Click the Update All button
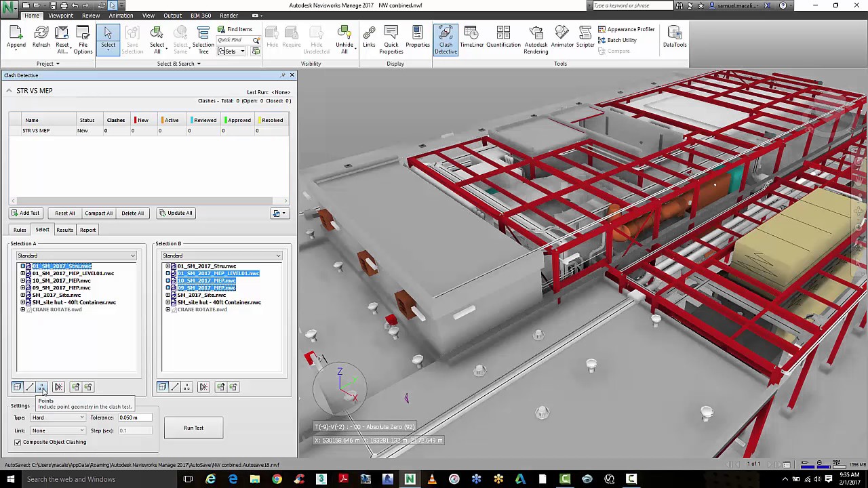The width and height of the screenshot is (868, 488). pos(176,213)
